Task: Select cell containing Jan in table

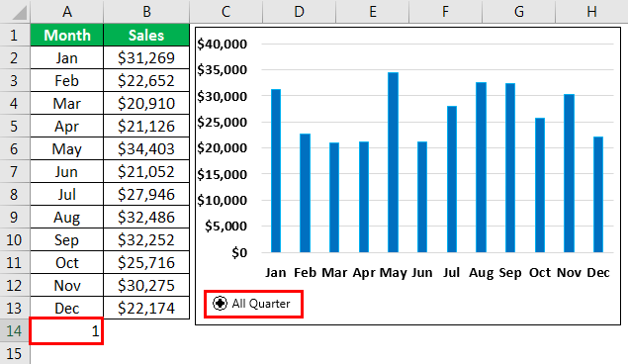Action: [67, 57]
